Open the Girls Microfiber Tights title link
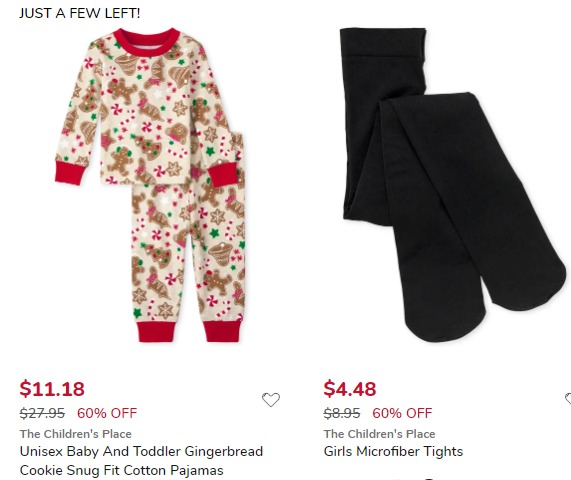This screenshot has height=480, width=571. coord(393,452)
